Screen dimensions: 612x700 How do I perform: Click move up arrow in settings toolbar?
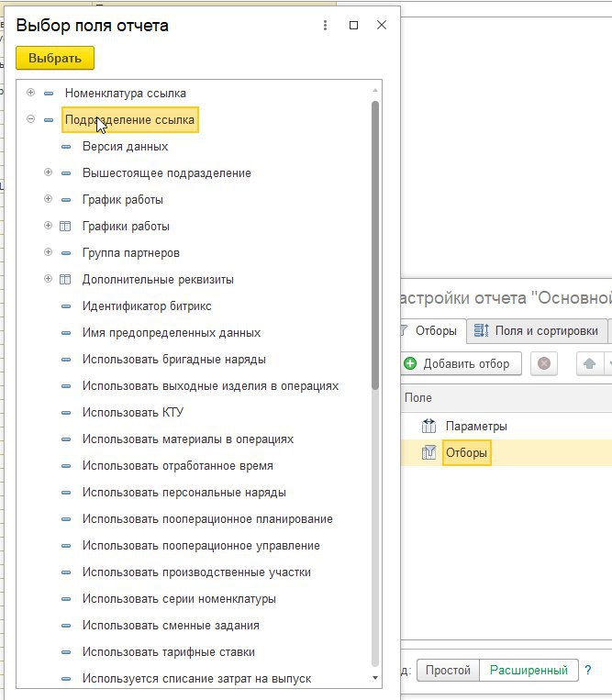[x=589, y=364]
